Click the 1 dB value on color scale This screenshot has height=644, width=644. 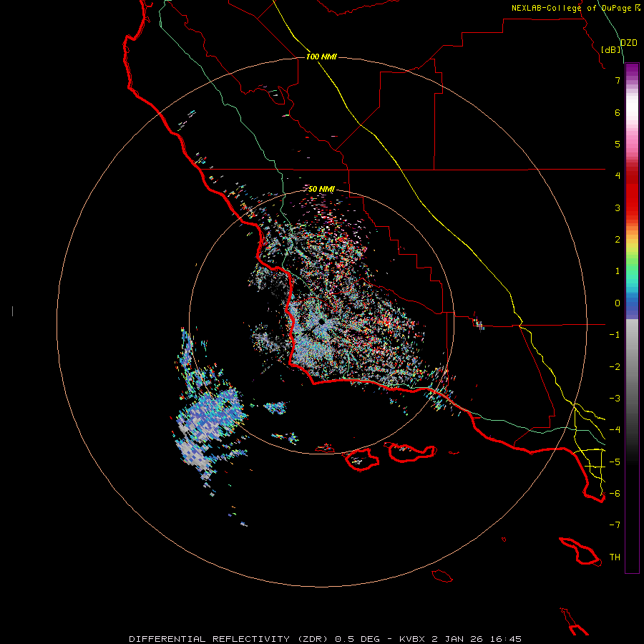(618, 271)
